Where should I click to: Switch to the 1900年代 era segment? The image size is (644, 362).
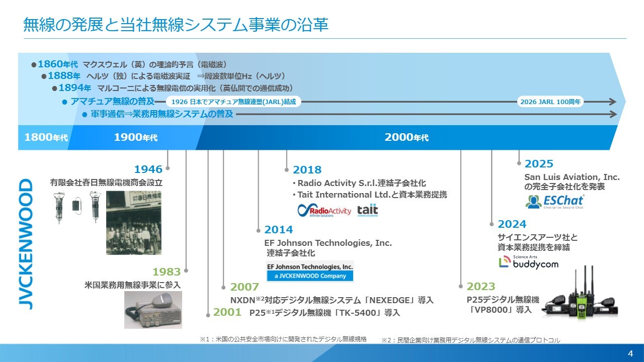click(136, 136)
